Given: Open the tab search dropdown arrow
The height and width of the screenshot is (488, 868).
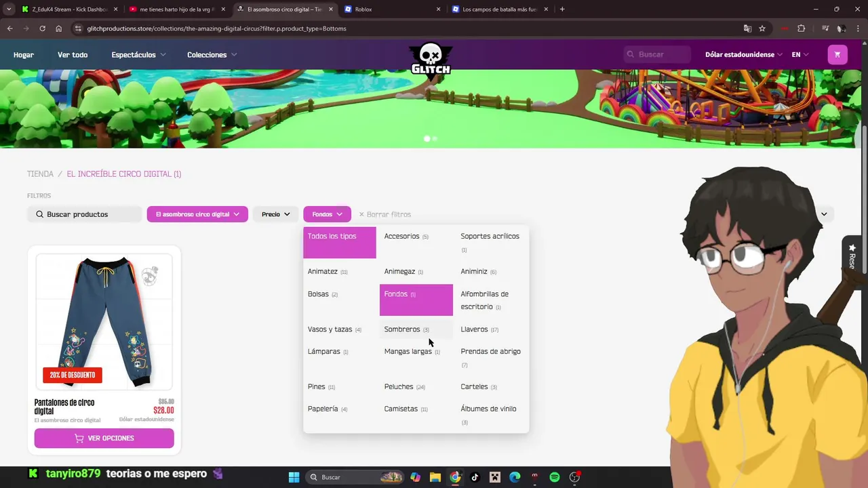Looking at the screenshot, I should point(8,9).
